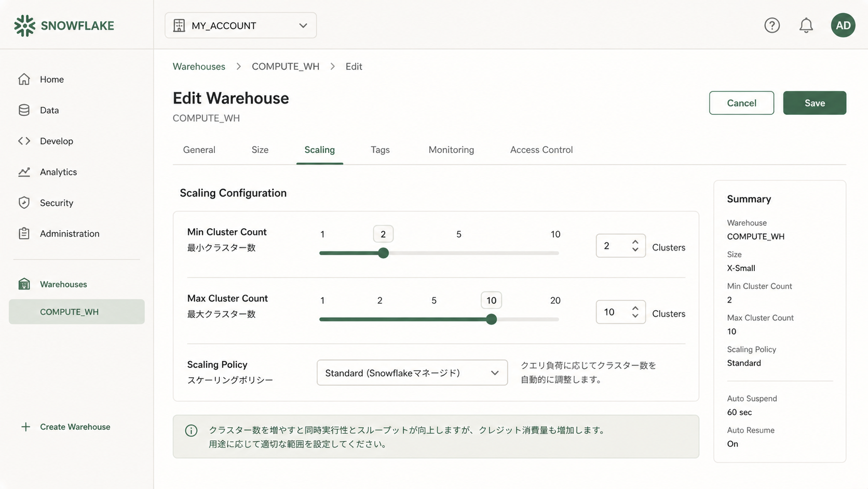Decrement the Max Cluster Count stepper
This screenshot has width=868, height=489.
click(635, 316)
